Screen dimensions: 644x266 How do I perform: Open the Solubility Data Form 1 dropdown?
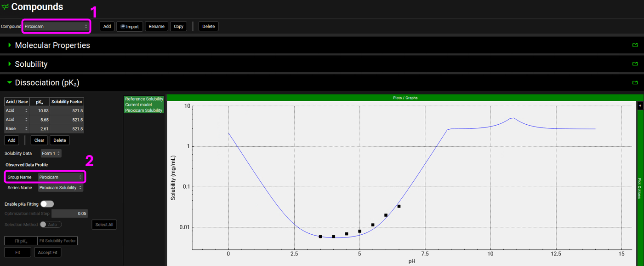coord(51,153)
